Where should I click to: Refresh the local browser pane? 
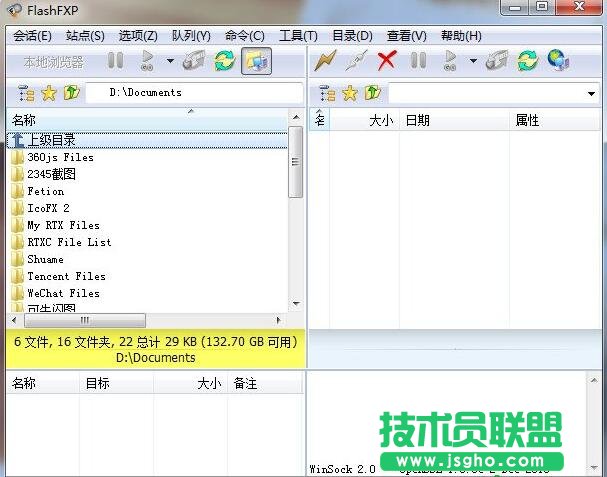click(225, 61)
